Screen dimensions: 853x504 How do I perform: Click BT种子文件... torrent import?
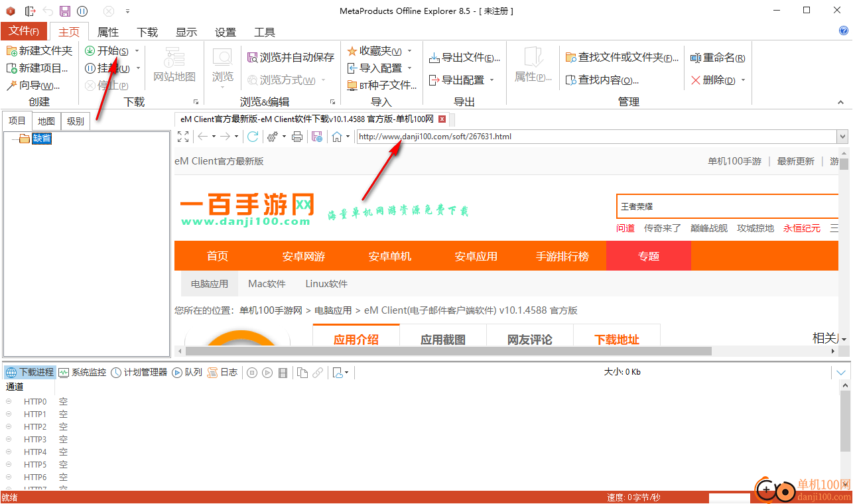click(382, 86)
